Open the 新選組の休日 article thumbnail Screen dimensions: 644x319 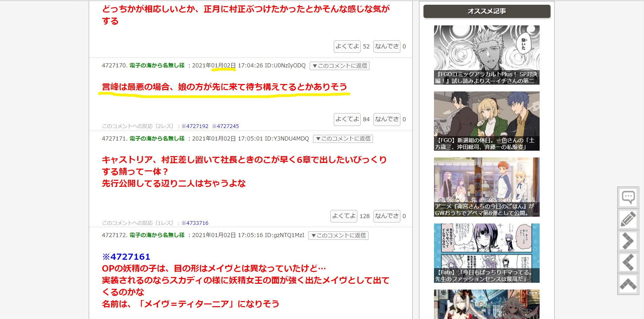[x=486, y=121]
